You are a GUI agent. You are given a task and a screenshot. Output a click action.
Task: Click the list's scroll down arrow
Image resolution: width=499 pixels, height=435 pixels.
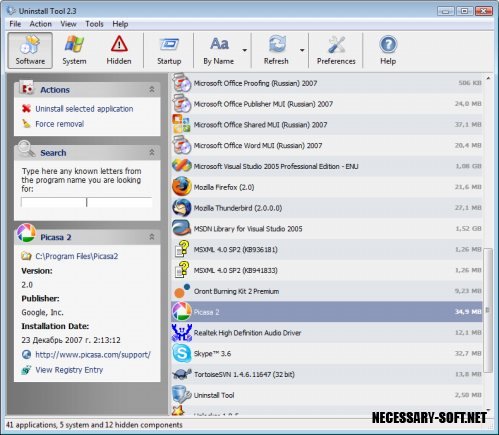[488, 410]
